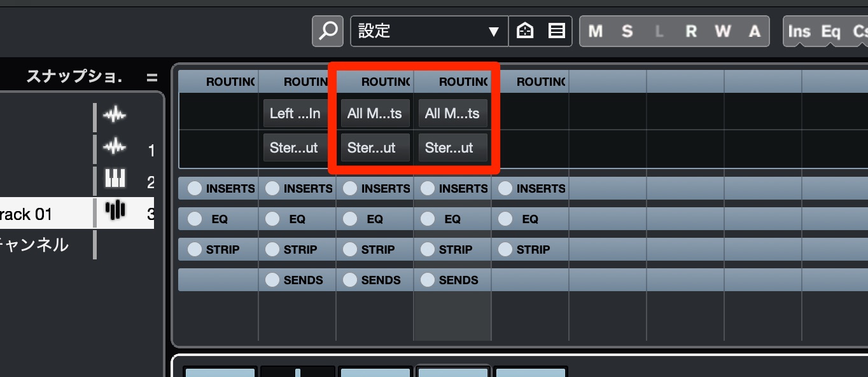
Task: Bypass EQ in the first channel column
Action: click(194, 219)
